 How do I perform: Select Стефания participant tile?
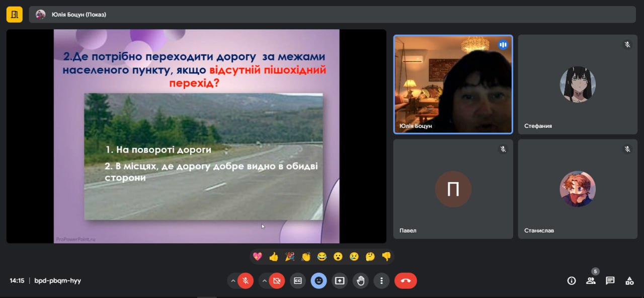point(578,85)
